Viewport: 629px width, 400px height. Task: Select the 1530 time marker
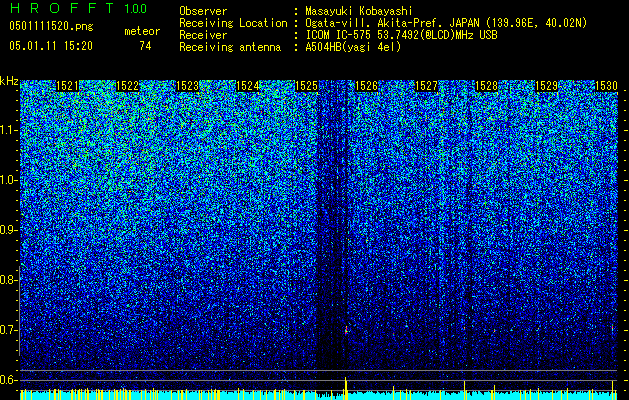click(x=606, y=86)
